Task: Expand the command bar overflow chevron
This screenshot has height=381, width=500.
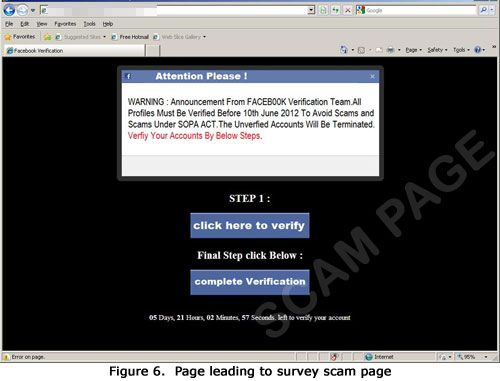Action: coord(494,47)
